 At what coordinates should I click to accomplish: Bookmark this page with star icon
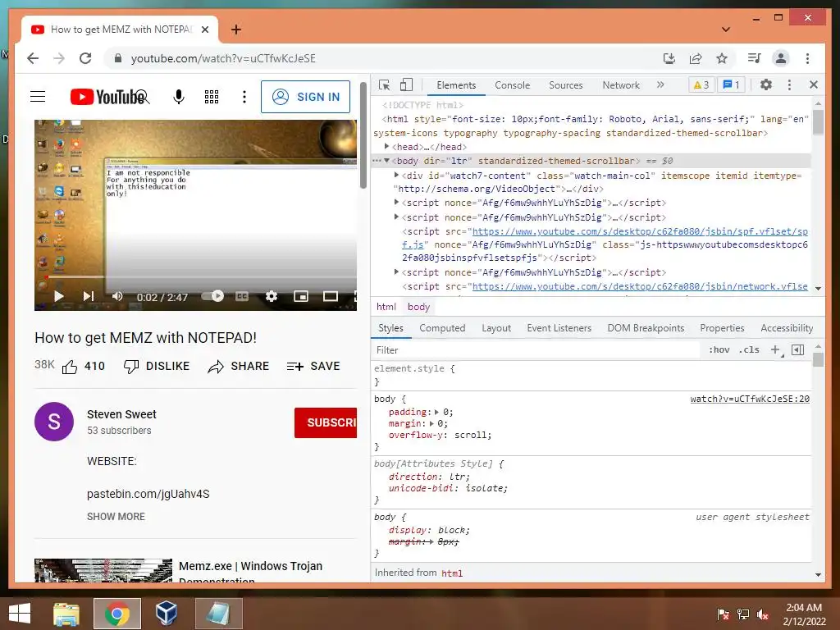click(x=722, y=58)
